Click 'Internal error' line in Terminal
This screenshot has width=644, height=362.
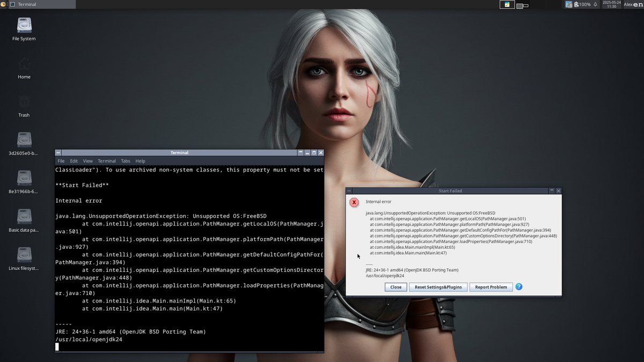[78, 201]
